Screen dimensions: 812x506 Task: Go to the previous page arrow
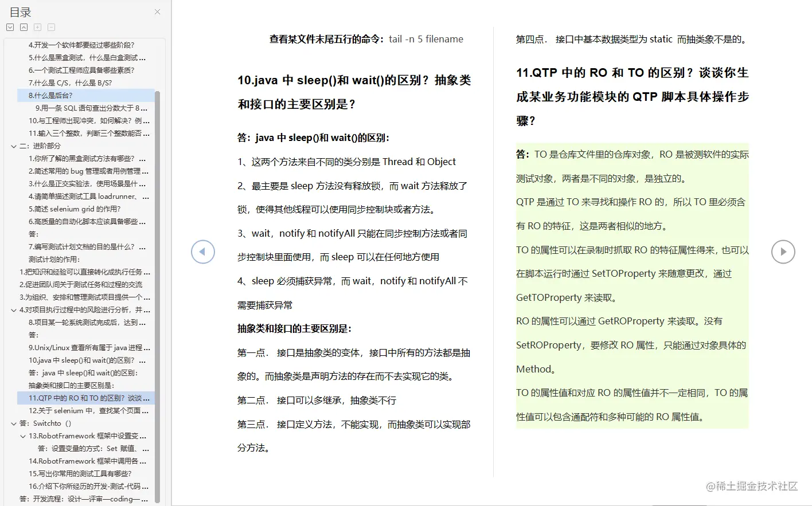pyautogui.click(x=202, y=252)
